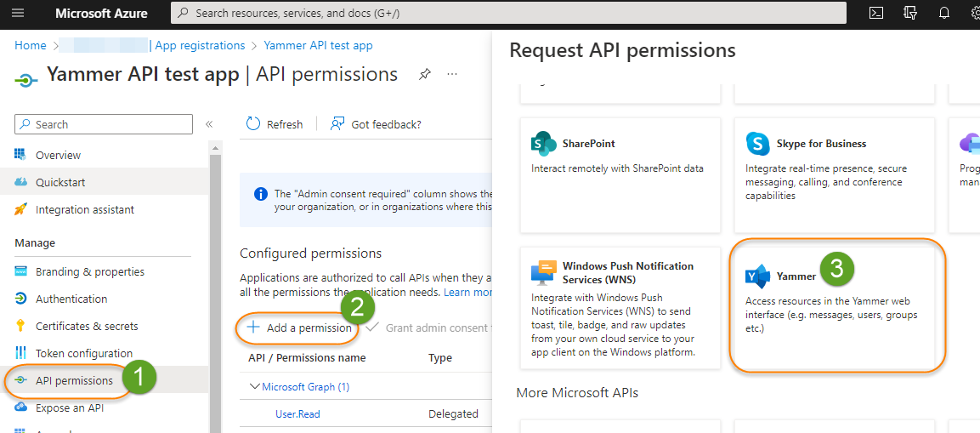The image size is (980, 433).
Task: Click the Overview grid icon
Action: pos(20,155)
